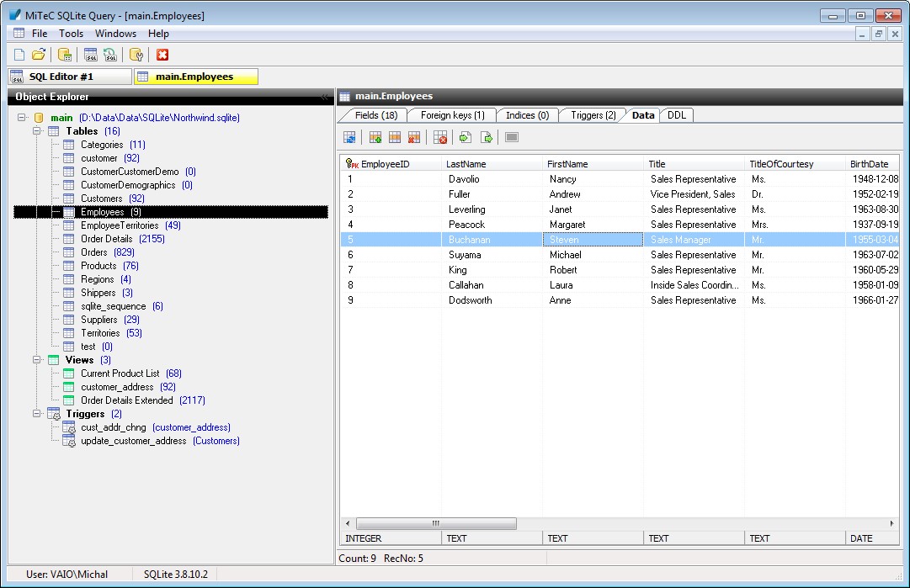Collapse the Tables tree node

coord(37,131)
